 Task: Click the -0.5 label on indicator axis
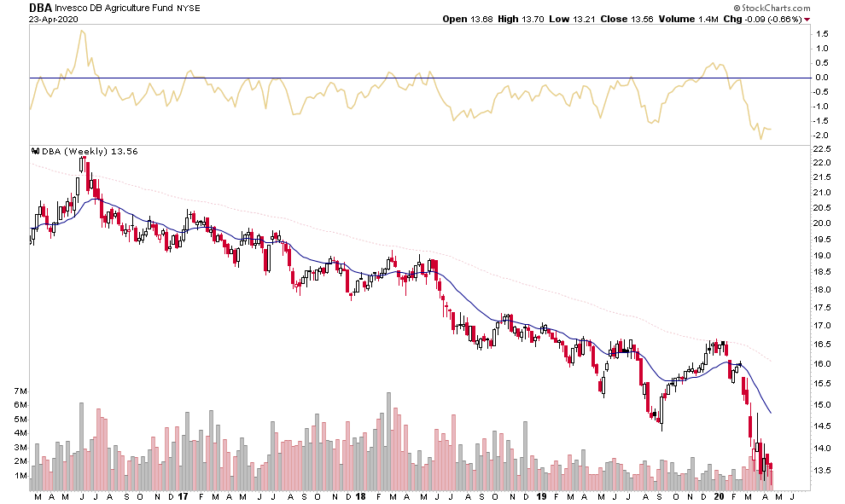pos(821,92)
